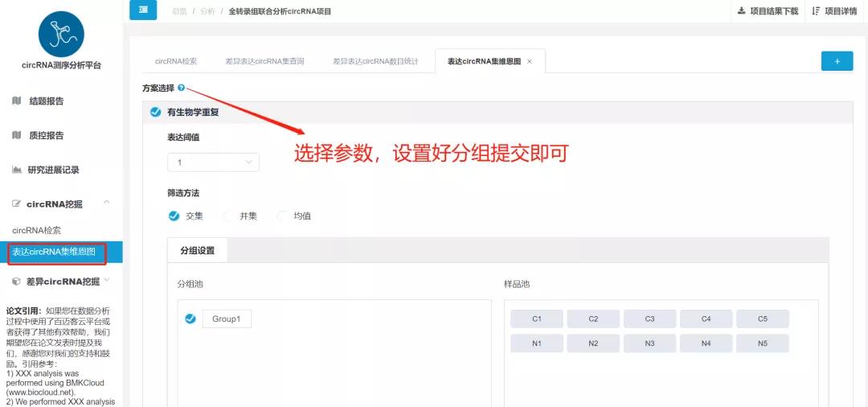This screenshot has height=407, width=868.
Task: Click the Group1 name field
Action: click(x=226, y=319)
